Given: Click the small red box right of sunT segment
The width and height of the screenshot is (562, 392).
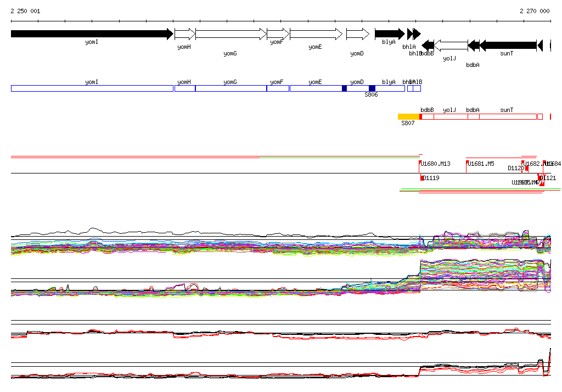Looking at the screenshot, I should point(540,116).
